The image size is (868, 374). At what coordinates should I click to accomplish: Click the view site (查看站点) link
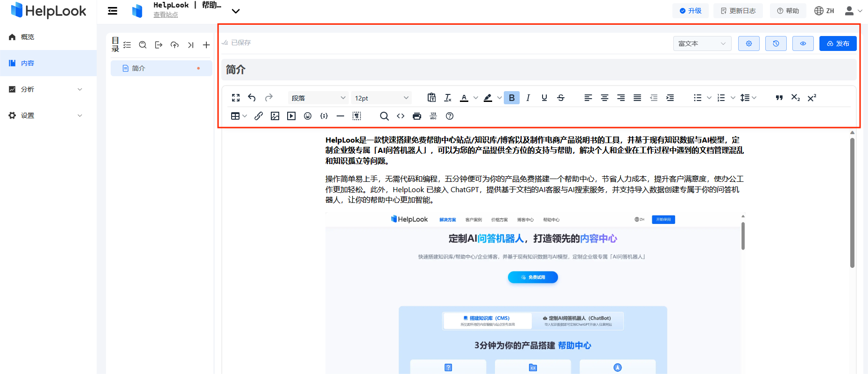[166, 15]
